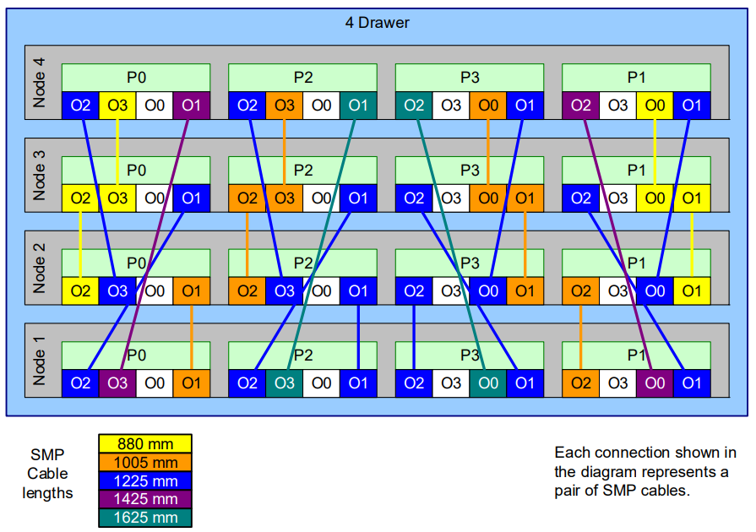Select Node 4 P2 teal O1 port
Screen dimensions: 756x532
[358, 105]
